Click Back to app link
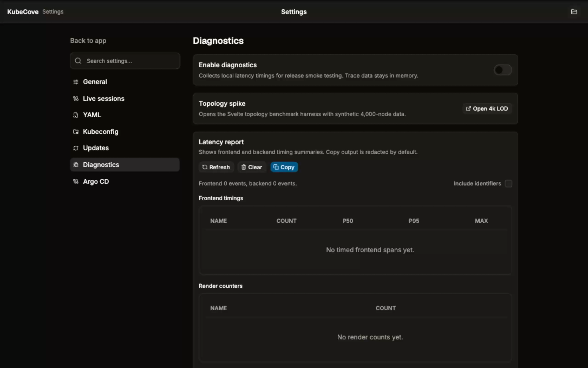Image resolution: width=588 pixels, height=368 pixels. click(88, 41)
